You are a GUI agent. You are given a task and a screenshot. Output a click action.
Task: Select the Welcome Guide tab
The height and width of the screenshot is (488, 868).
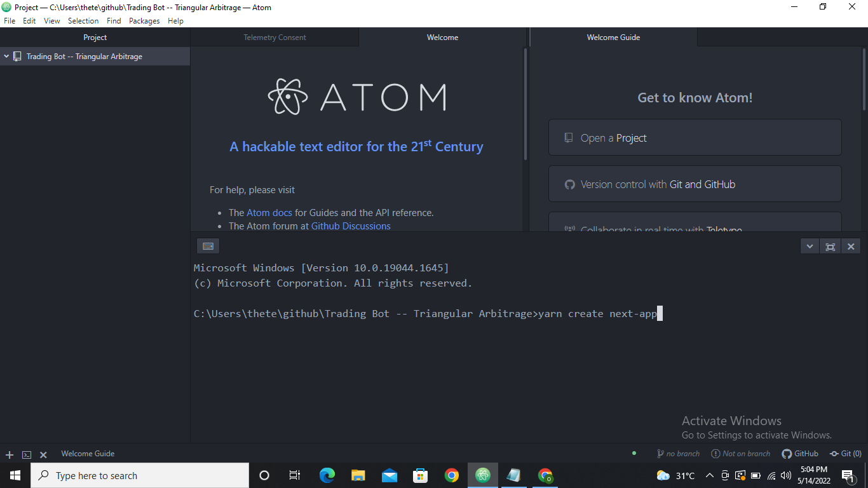pos(613,37)
